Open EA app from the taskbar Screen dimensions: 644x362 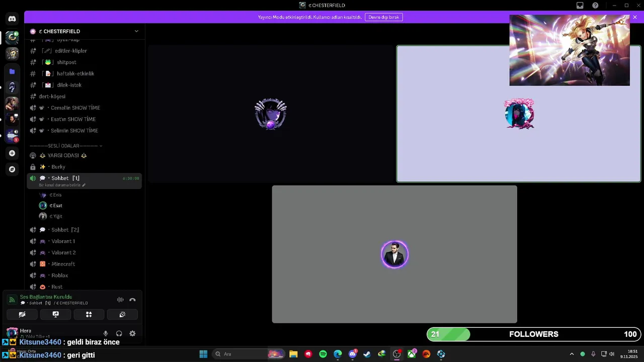click(x=427, y=354)
